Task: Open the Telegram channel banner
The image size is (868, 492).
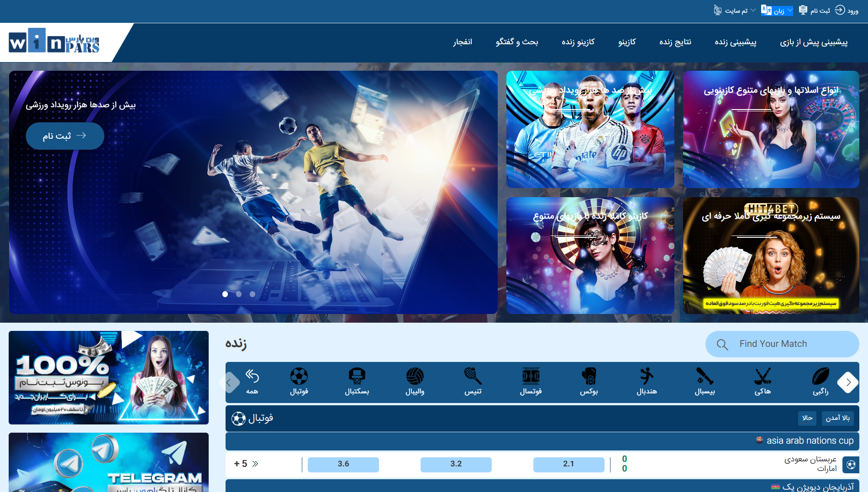Action: (x=109, y=462)
